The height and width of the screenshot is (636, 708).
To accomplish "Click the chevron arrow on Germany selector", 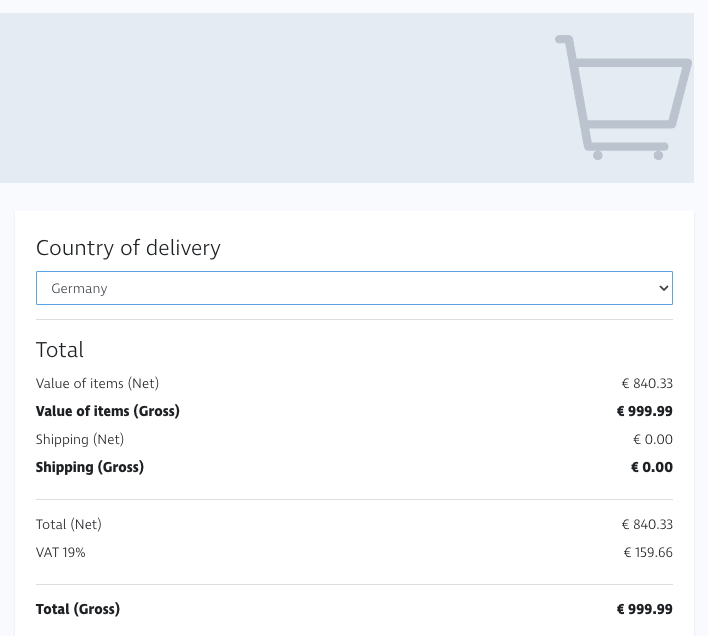I will tap(663, 288).
